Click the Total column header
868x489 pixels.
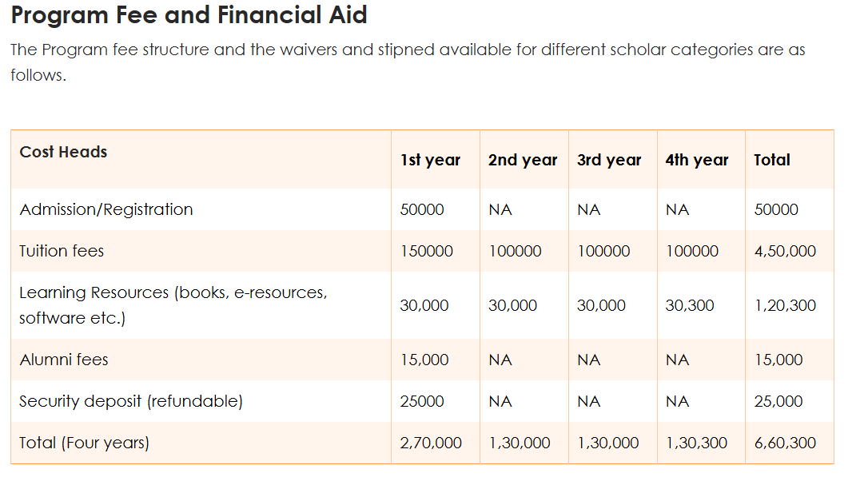(x=771, y=160)
